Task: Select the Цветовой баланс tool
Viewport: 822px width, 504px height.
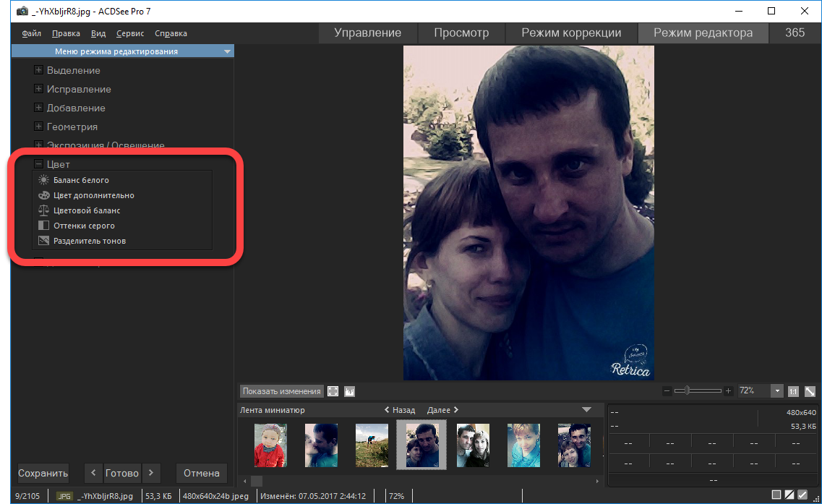Action: [86, 210]
